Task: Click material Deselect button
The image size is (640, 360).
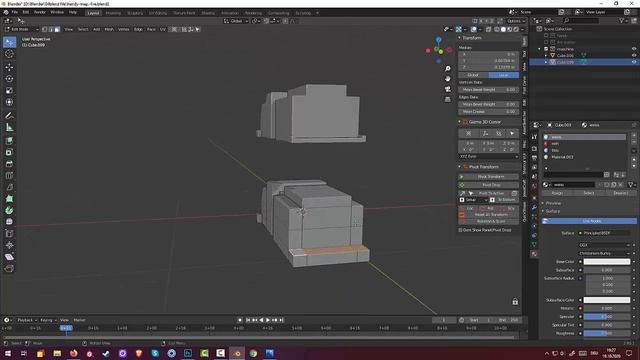Action: tap(621, 193)
